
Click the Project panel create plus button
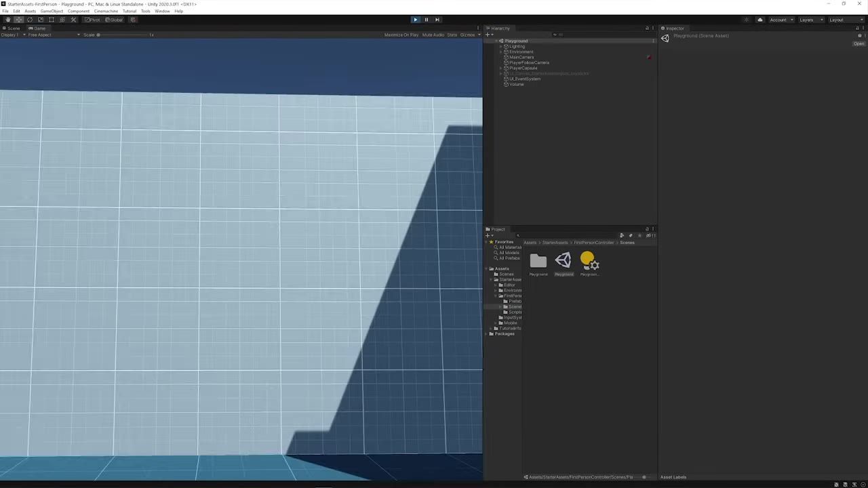(x=488, y=236)
